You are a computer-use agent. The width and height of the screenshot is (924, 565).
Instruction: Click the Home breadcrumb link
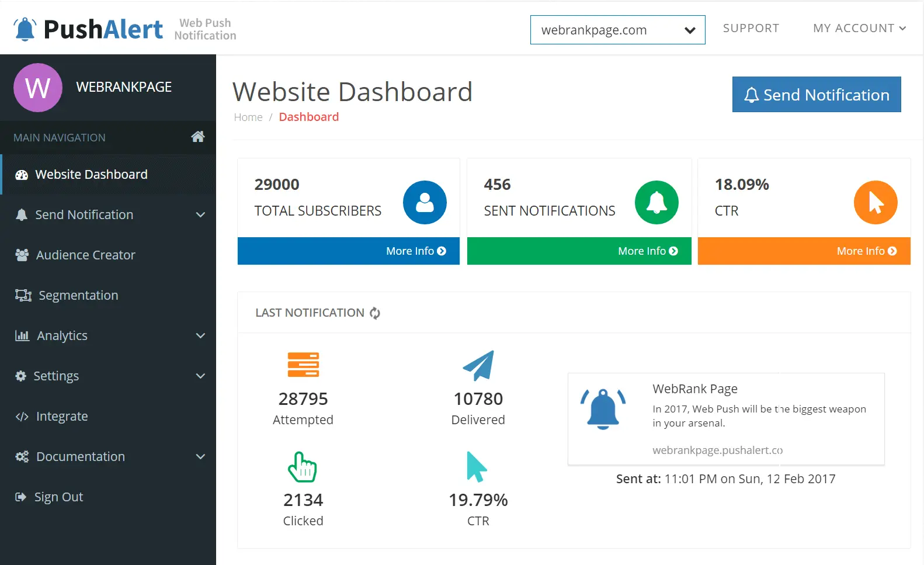point(248,117)
